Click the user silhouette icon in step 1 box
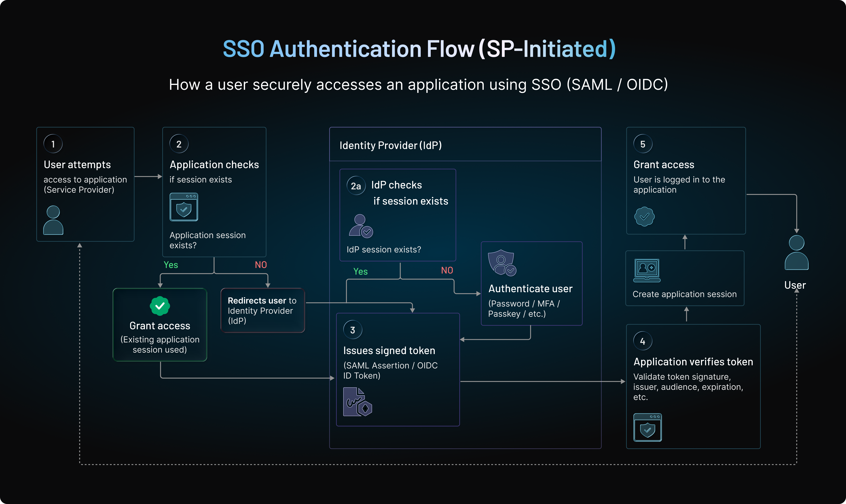Viewport: 846px width, 504px height. 53,220
